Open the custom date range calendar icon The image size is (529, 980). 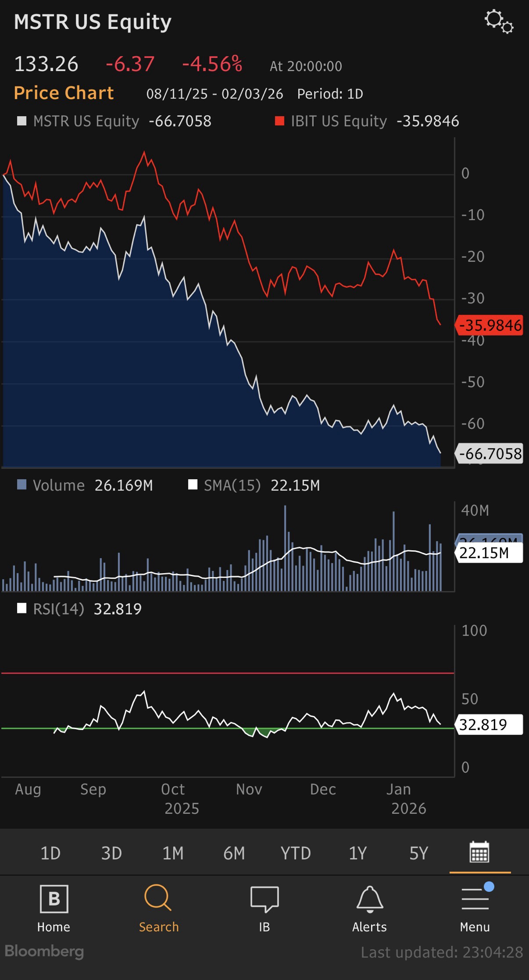coord(479,852)
